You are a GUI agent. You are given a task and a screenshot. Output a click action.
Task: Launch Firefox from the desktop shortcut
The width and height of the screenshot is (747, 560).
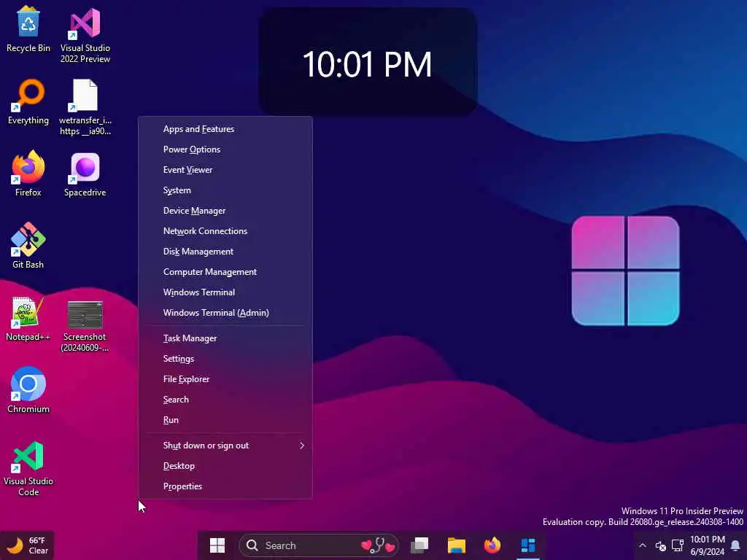[x=28, y=174]
